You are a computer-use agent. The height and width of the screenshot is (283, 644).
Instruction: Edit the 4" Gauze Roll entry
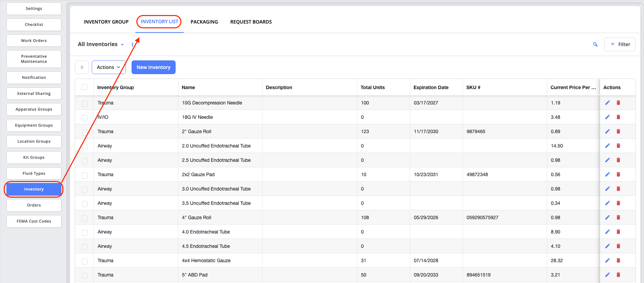tap(608, 217)
